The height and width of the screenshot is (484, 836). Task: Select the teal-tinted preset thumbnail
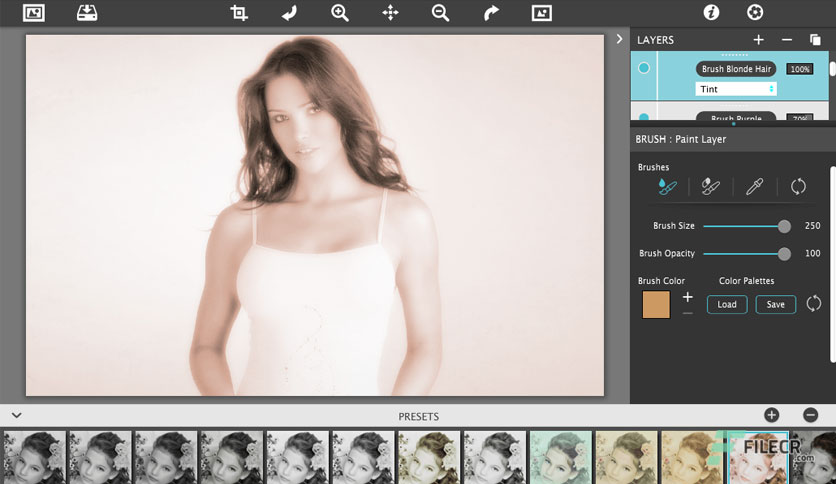click(x=560, y=457)
